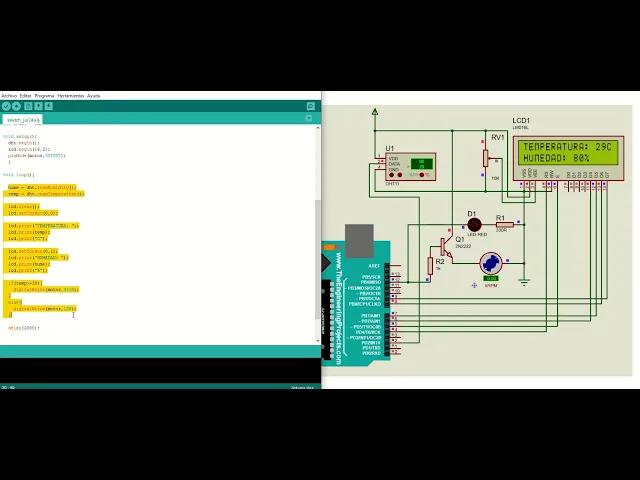Select the power terminal arrow at top

tap(375, 111)
